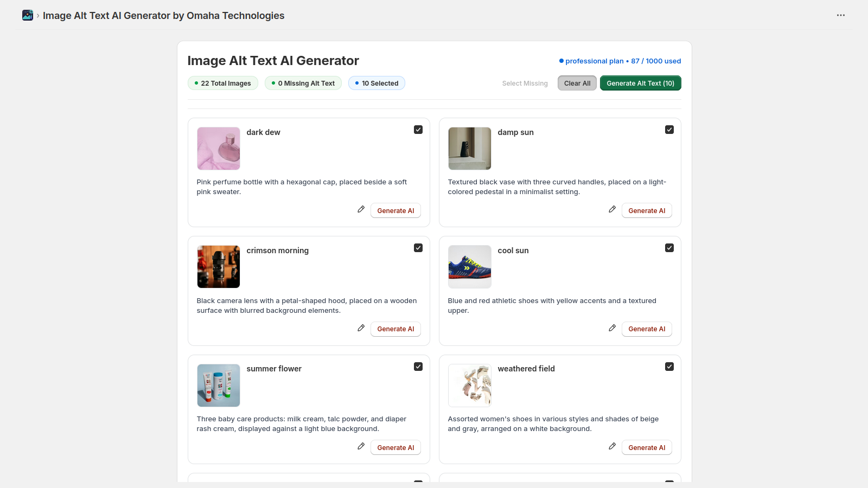Click the 'crimson morning' image title

pos(277,251)
